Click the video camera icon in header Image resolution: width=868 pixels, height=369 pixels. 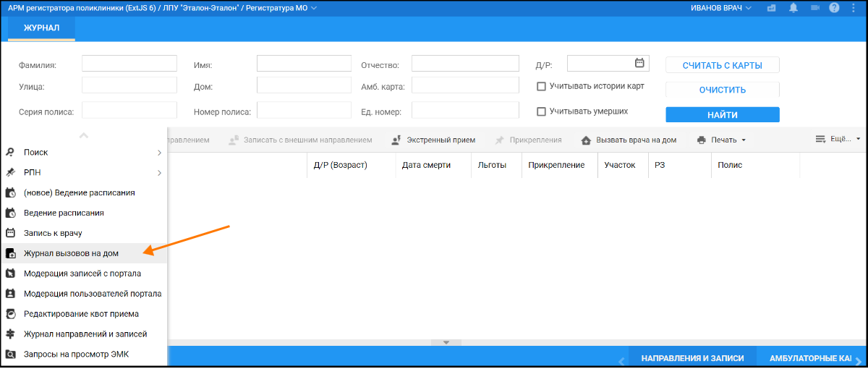(814, 8)
